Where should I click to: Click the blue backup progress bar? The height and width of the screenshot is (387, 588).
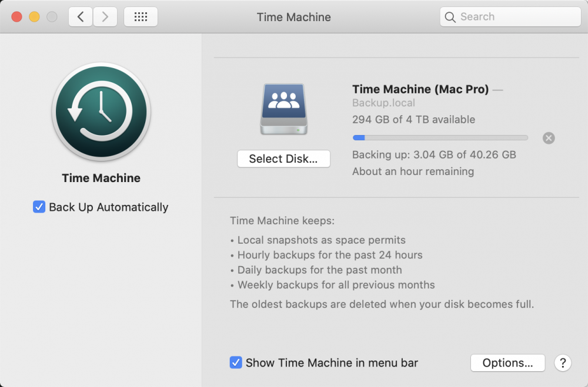[x=440, y=138]
